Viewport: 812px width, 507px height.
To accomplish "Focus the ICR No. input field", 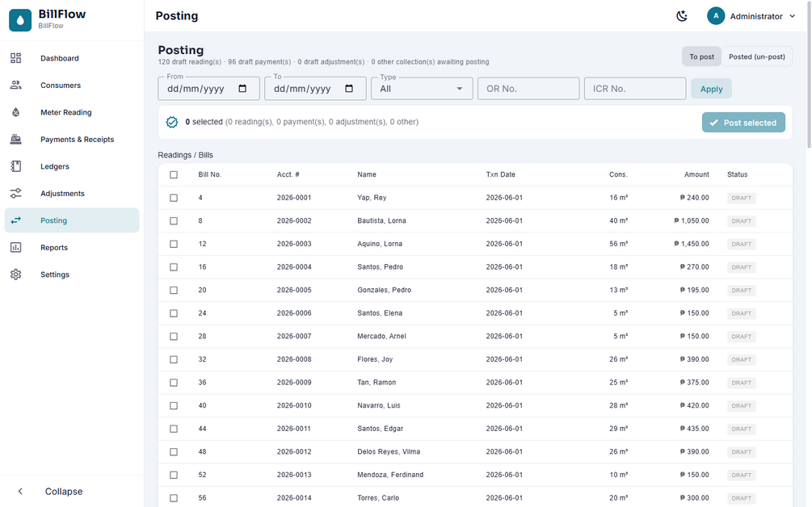I will (x=635, y=89).
